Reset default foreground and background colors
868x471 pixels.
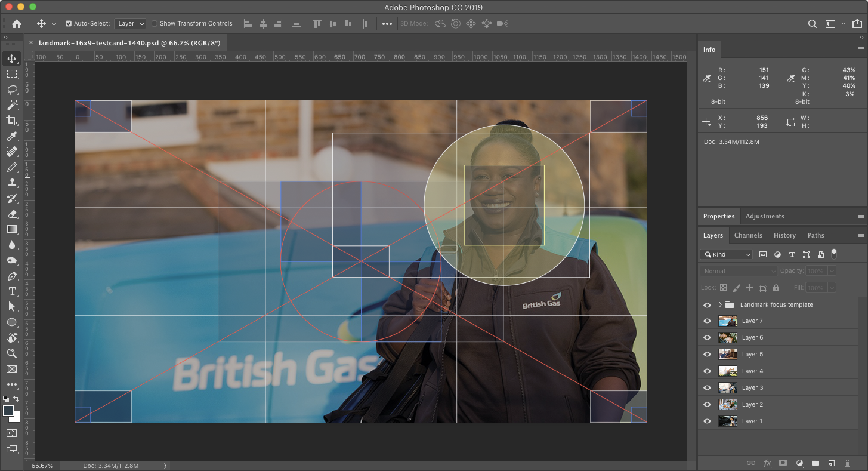coord(6,399)
